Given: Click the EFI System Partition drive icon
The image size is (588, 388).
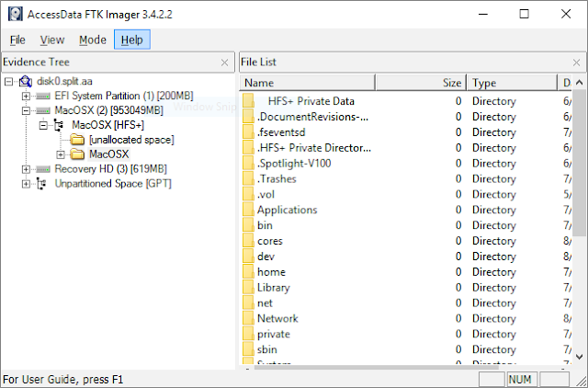Looking at the screenshot, I should tap(42, 97).
